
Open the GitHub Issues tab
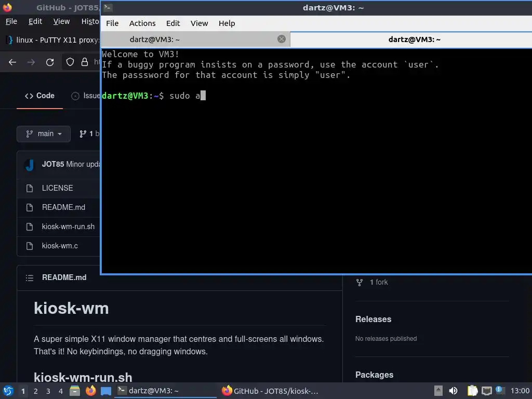click(86, 96)
